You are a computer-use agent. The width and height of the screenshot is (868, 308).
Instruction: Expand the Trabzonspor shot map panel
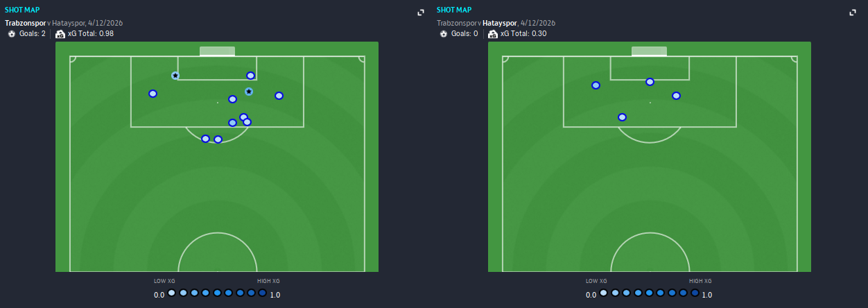coord(421,12)
